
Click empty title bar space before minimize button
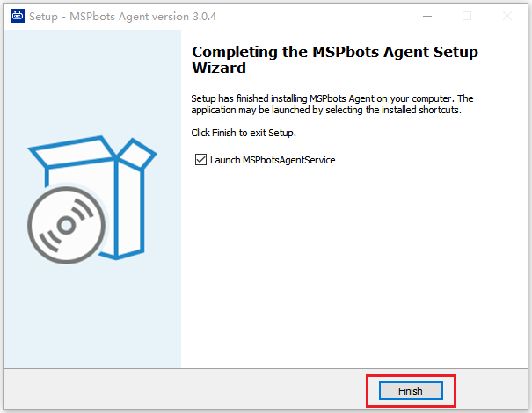point(334,16)
